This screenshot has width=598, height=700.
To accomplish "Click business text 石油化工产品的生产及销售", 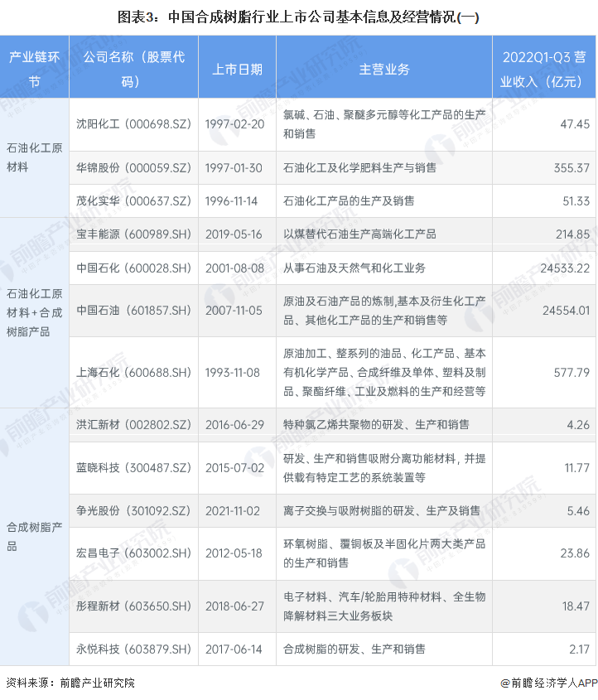I will [349, 201].
